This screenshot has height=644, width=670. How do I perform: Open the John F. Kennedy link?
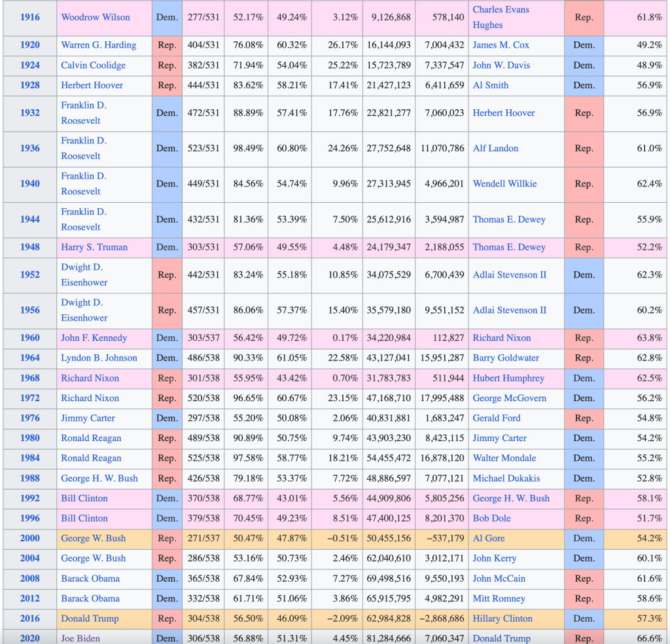(94, 338)
